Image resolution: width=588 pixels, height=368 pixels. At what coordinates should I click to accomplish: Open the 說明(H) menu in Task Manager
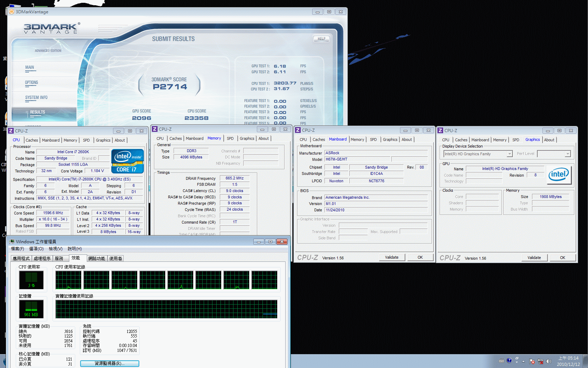[75, 249]
